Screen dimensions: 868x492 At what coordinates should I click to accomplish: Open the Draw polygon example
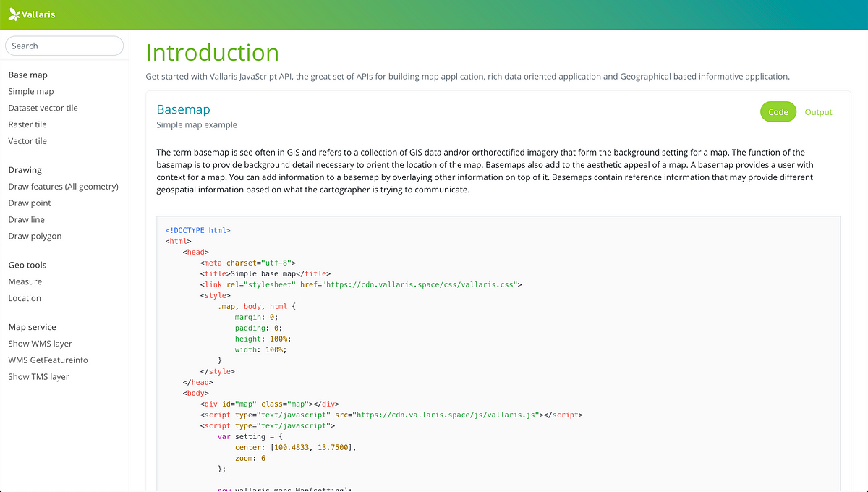pyautogui.click(x=35, y=236)
